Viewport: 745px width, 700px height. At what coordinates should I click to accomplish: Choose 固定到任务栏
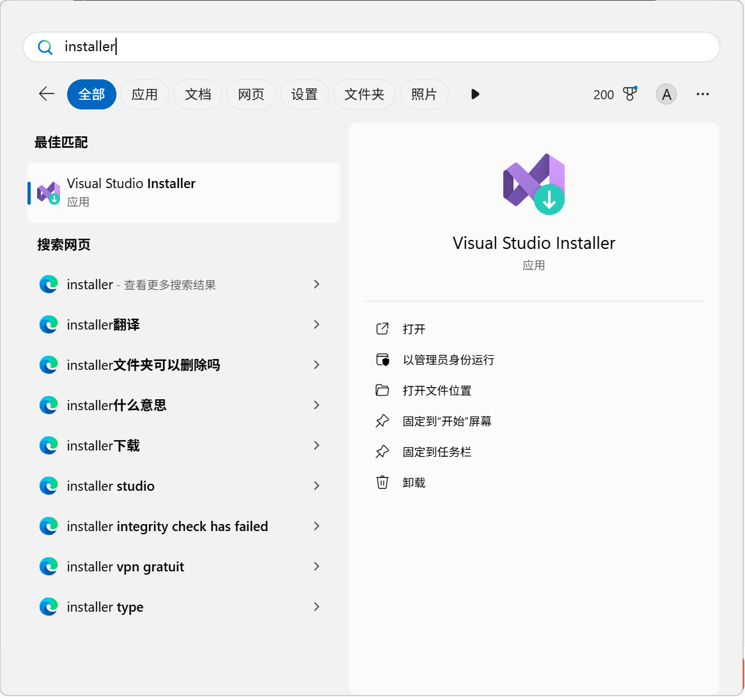[x=437, y=452]
